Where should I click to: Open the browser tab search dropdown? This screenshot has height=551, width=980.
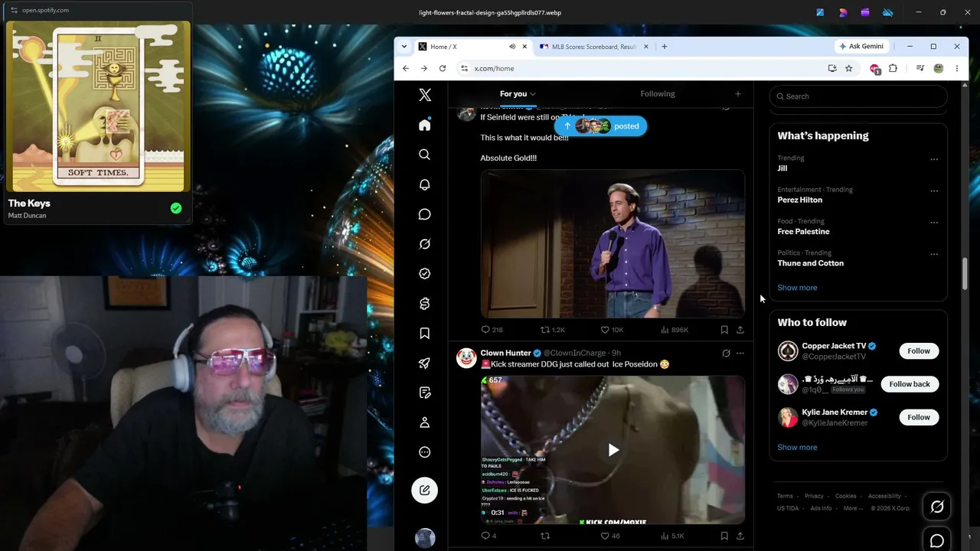[404, 47]
